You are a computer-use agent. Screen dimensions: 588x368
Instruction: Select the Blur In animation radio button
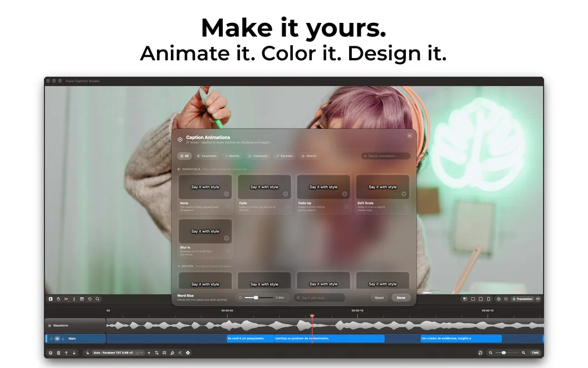[228, 251]
